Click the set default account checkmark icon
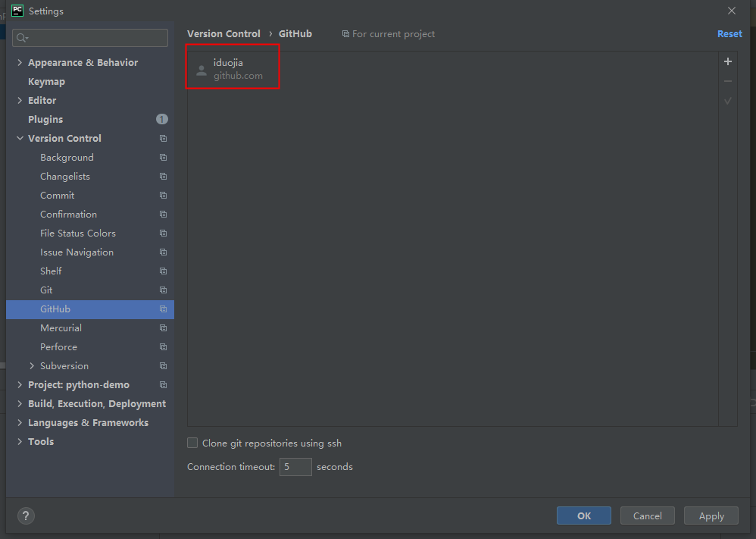Screen dimensions: 756x539 pyautogui.click(x=727, y=101)
